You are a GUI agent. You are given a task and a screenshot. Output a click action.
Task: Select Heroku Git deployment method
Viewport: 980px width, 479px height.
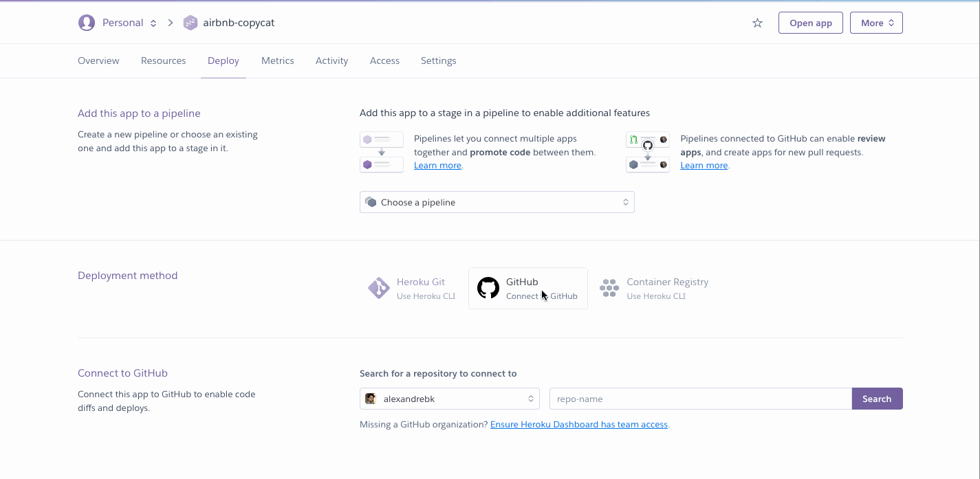click(412, 288)
